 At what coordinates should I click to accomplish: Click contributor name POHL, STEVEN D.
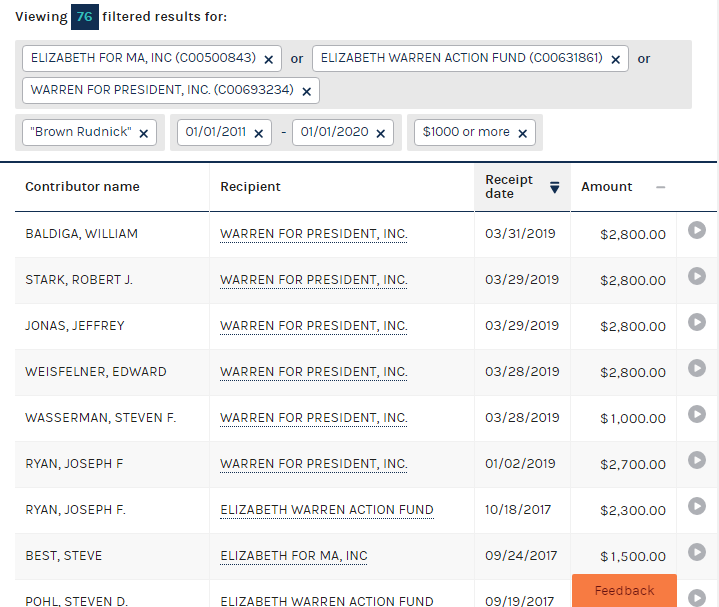(x=77, y=601)
